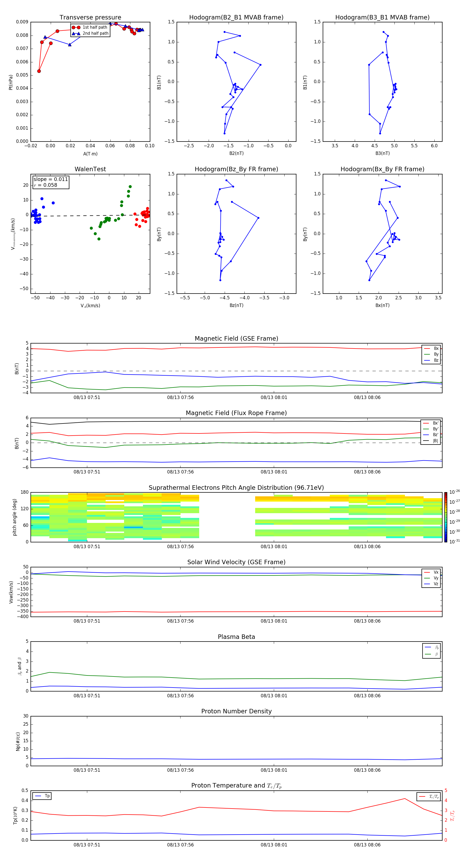Click the Proton Number Density title
The image size is (473, 868).
236,711
